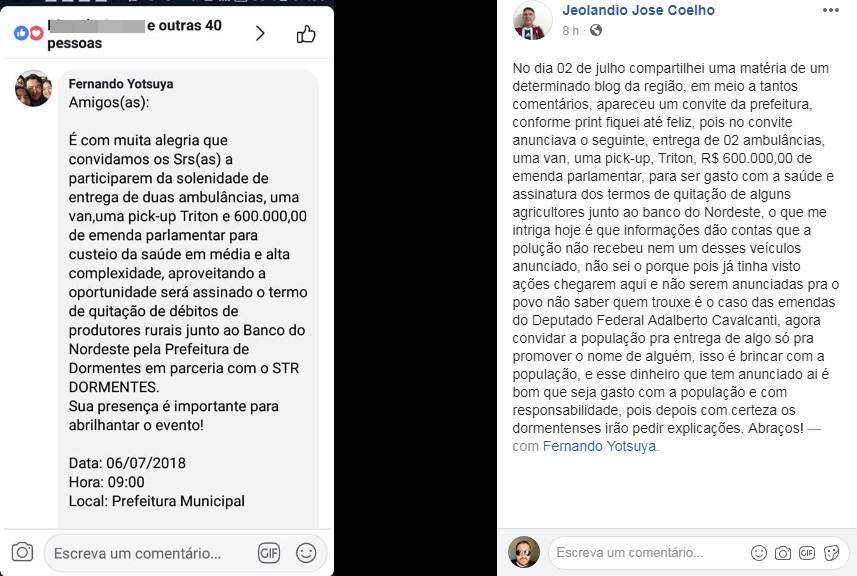Attach a photo in right comment box

click(783, 552)
